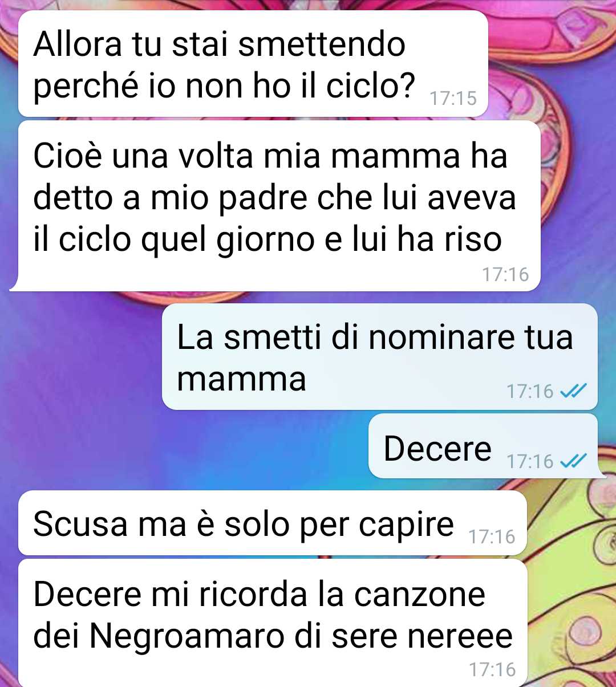Select the message about "mia mamma" and "padre"
Image resolution: width=616 pixels, height=687 pixels.
point(275,205)
